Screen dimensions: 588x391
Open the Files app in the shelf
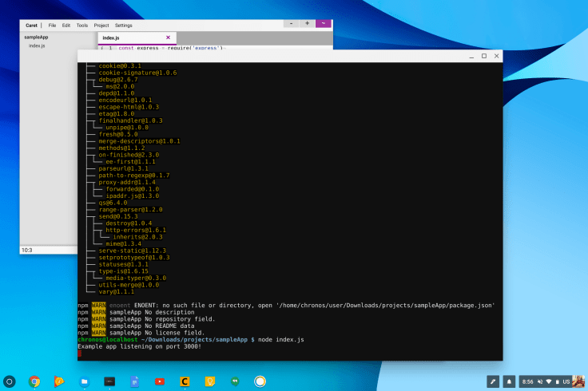tap(84, 381)
